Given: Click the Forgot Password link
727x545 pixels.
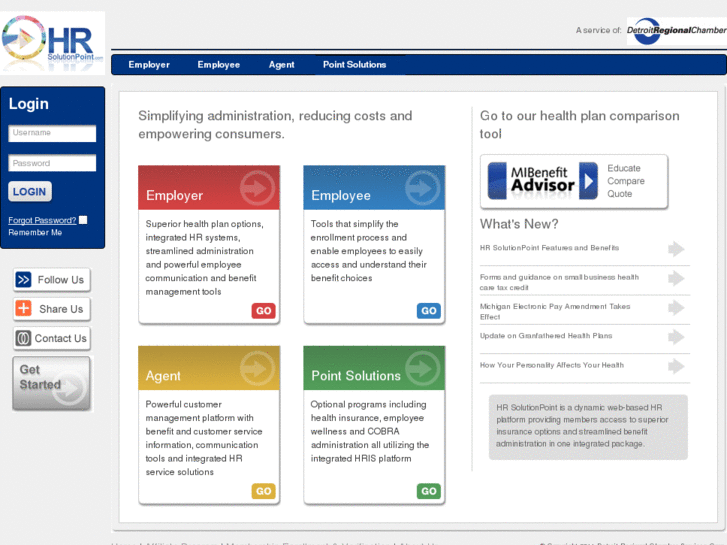Looking at the screenshot, I should (x=42, y=220).
